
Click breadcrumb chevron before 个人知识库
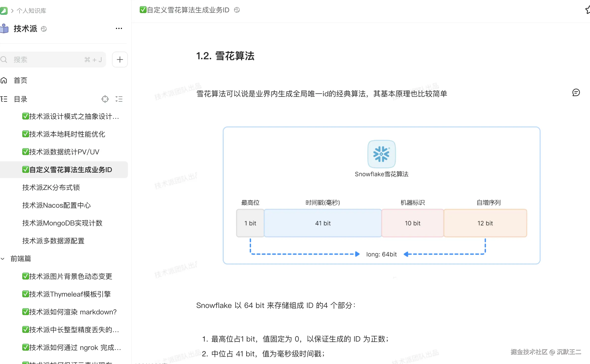[12, 11]
